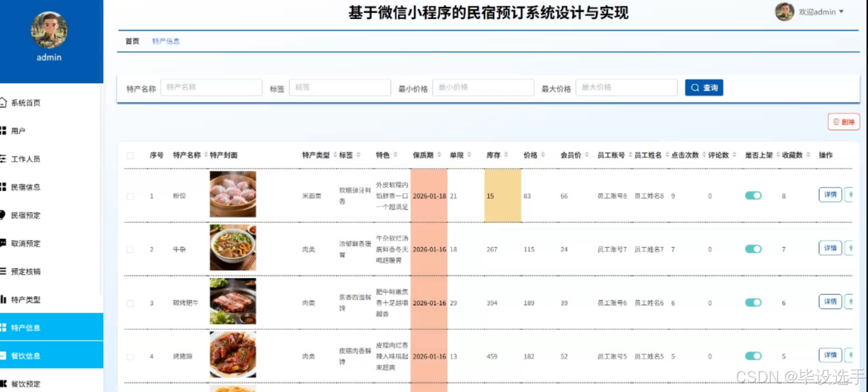The height and width of the screenshot is (392, 868).
Task: Open the 粉饺 cover image thumbnail
Action: (233, 194)
